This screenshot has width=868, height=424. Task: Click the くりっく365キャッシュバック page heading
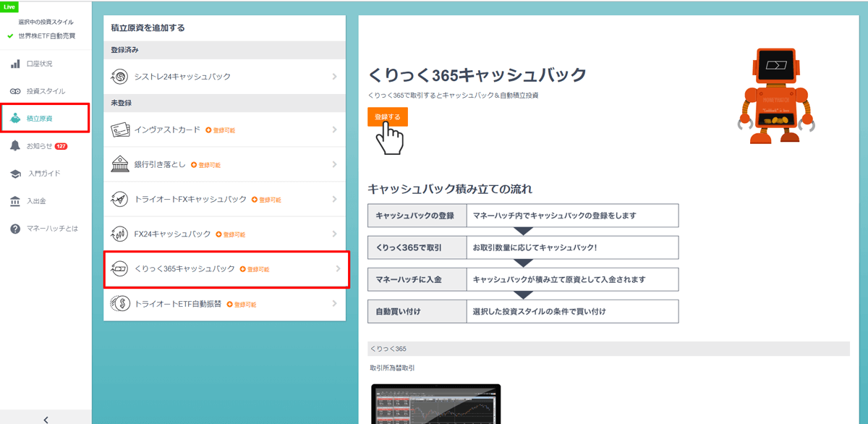[x=477, y=75]
